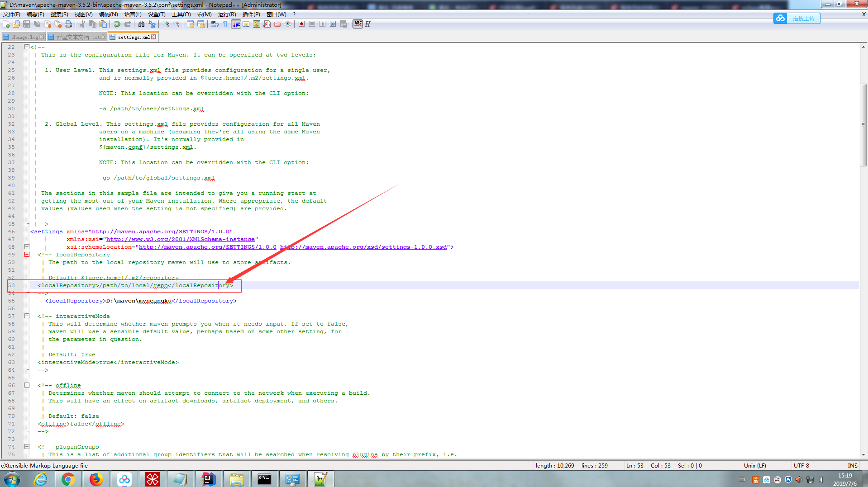
Task: Open Find with the binoculars icon
Action: [142, 24]
